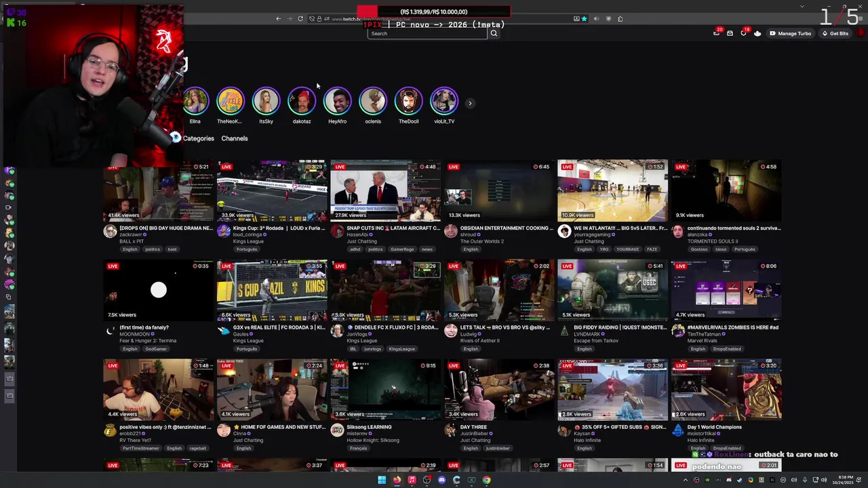Click the Manage Turbo button

click(790, 33)
